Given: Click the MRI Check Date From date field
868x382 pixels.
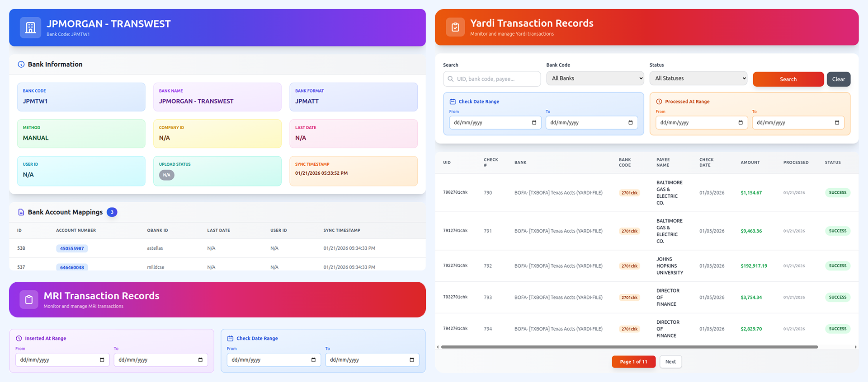Looking at the screenshot, I should click(x=274, y=360).
